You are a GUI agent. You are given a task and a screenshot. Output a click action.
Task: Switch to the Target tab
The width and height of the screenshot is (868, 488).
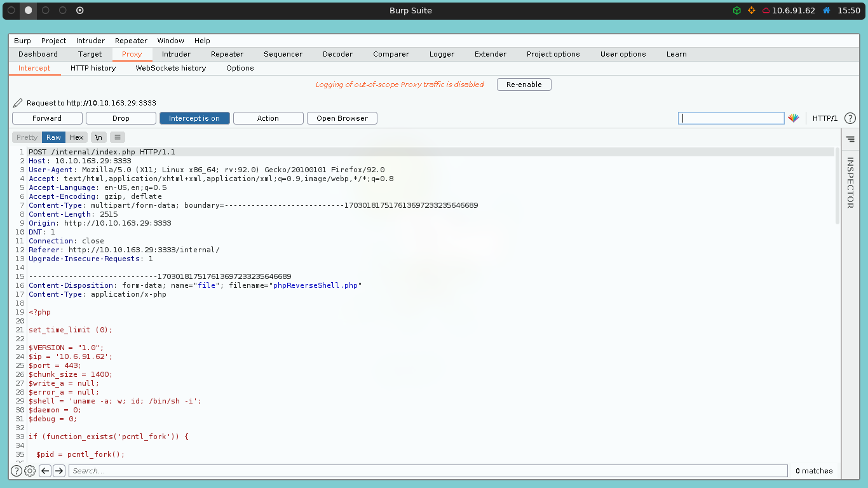point(90,54)
